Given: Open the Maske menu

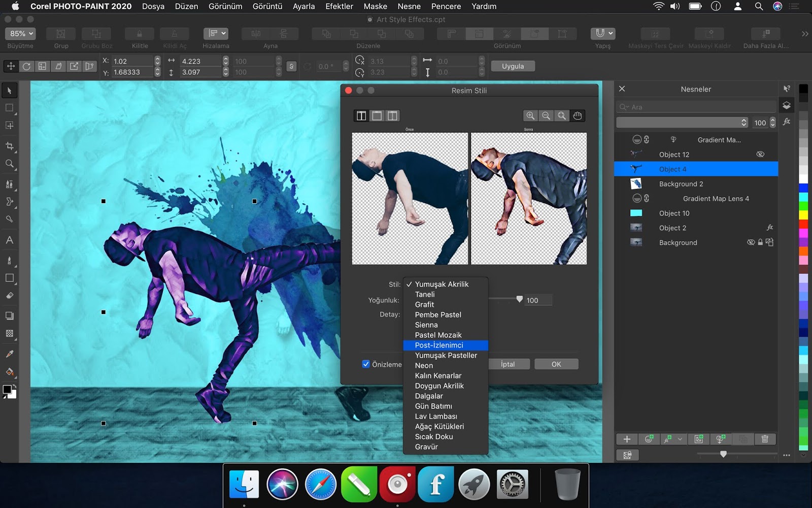Looking at the screenshot, I should coord(376,6).
